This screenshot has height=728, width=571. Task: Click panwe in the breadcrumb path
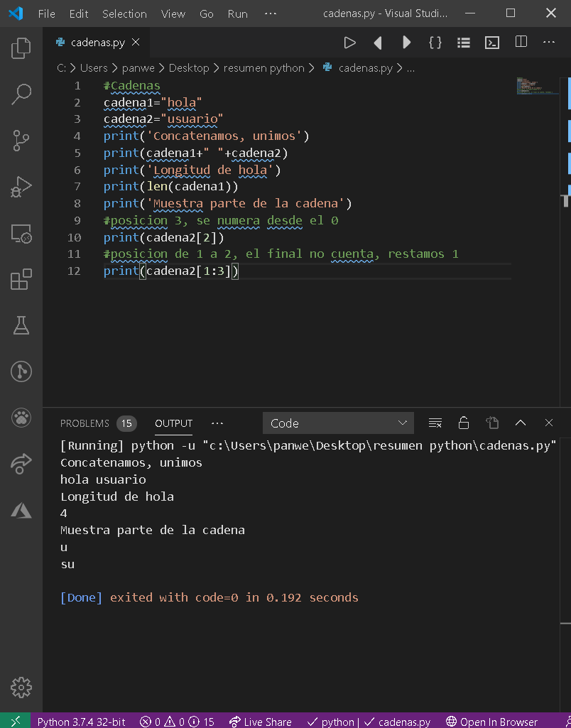138,67
